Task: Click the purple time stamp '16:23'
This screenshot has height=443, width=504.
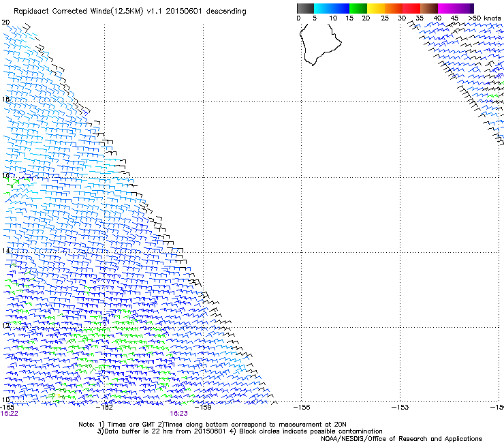Action: (178, 414)
